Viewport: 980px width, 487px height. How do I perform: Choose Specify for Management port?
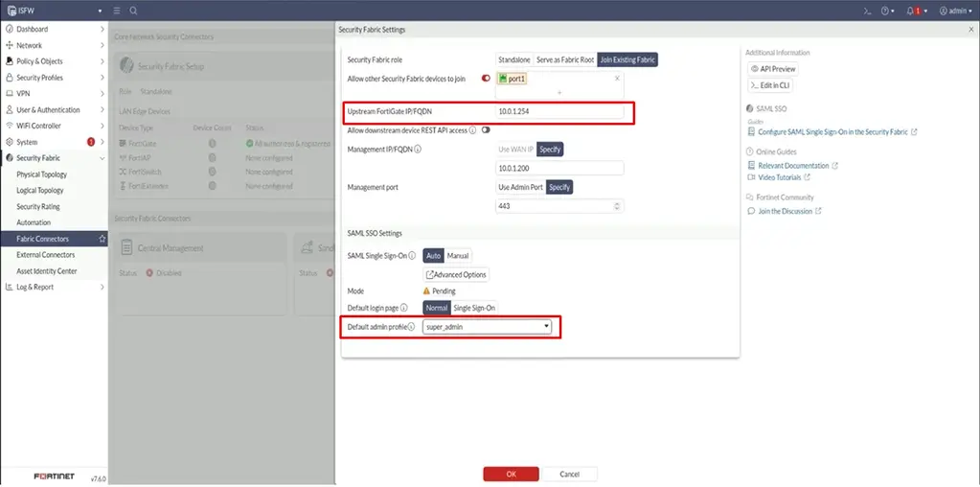pos(559,187)
